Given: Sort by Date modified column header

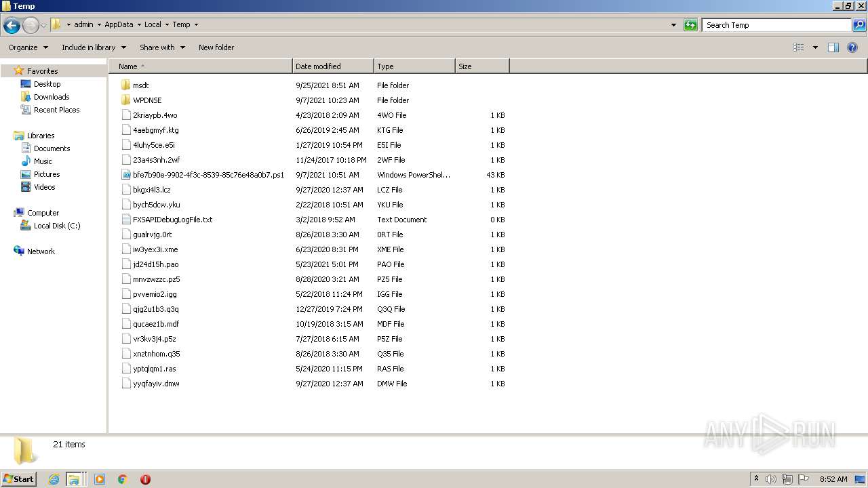Looking at the screenshot, I should click(333, 66).
